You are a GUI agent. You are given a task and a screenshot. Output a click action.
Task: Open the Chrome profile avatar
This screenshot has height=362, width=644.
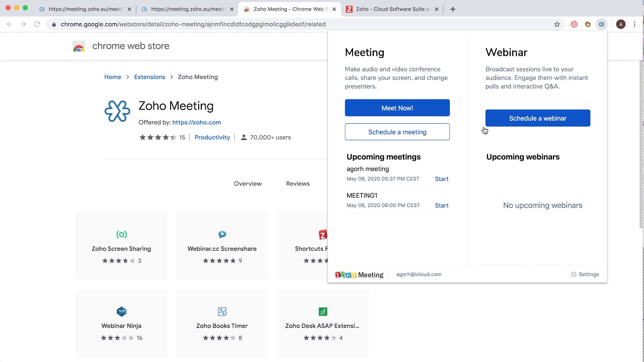click(x=621, y=24)
